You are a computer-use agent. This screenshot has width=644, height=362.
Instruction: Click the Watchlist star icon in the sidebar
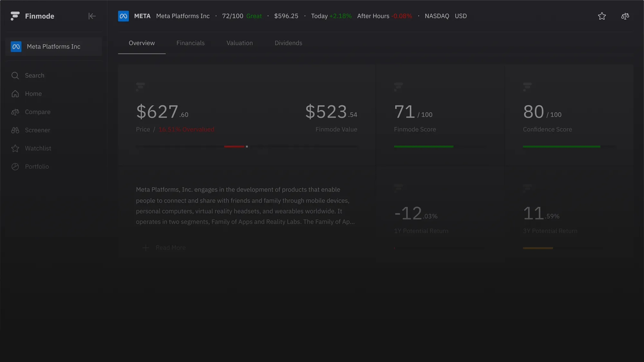[x=15, y=148]
